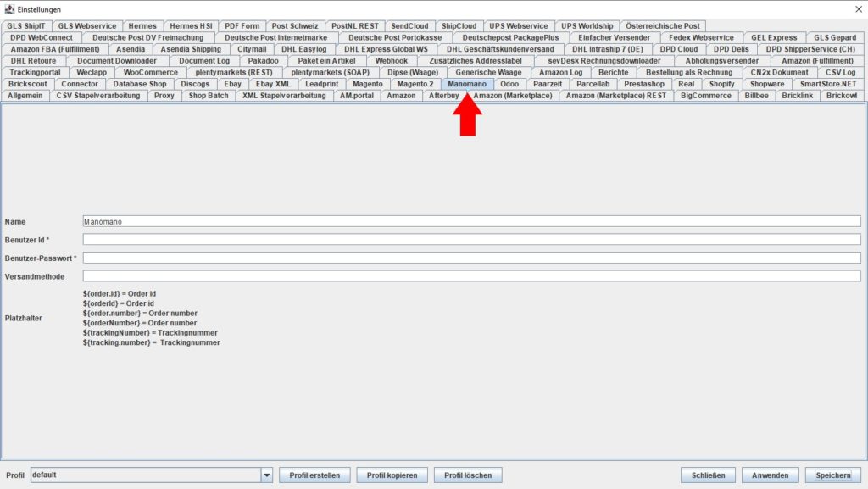This screenshot has width=868, height=489.
Task: Open the GLS Webservice tab
Action: 87,26
